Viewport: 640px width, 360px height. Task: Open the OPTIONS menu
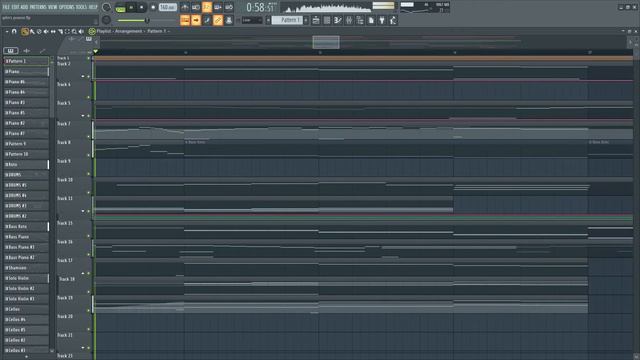point(67,7)
